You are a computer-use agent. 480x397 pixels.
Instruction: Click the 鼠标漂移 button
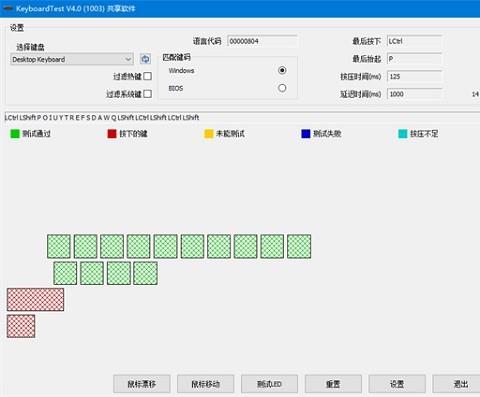point(142,384)
